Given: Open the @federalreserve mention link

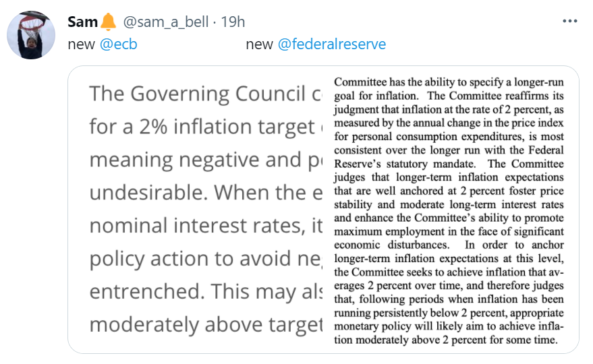Looking at the screenshot, I should (x=331, y=44).
